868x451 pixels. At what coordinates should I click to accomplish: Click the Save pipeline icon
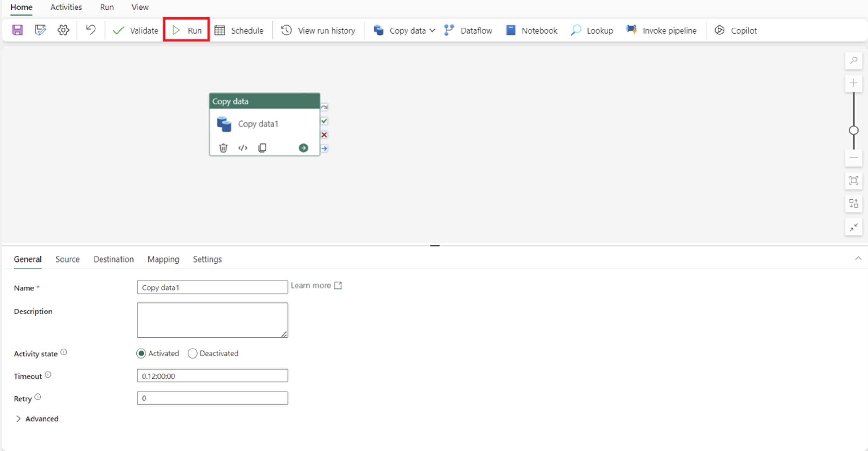[17, 30]
